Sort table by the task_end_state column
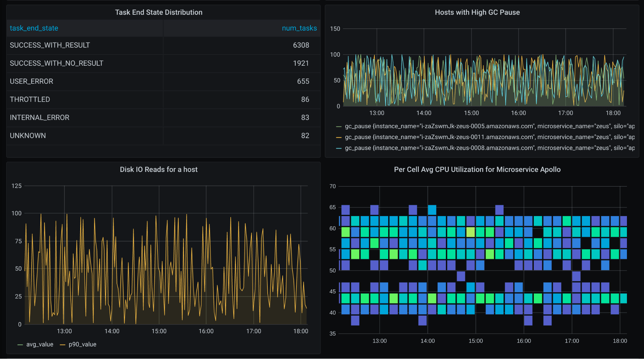Viewport: 644px width, 359px height. point(34,28)
